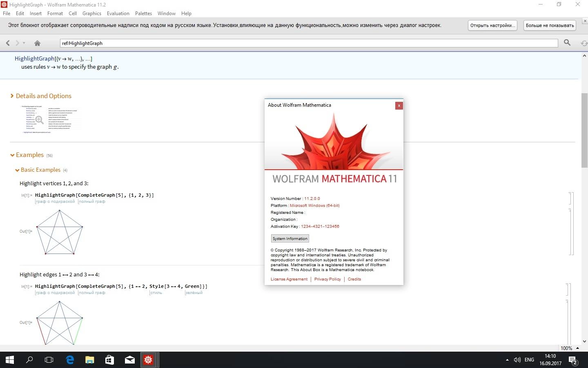588x368 pixels.
Task: Click the scrollbar down arrow
Action: tap(584, 341)
